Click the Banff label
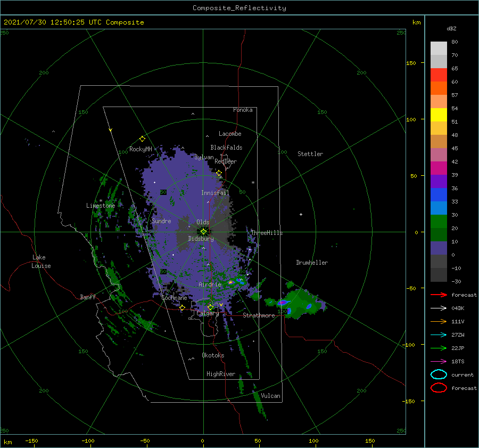 pyautogui.click(x=88, y=297)
